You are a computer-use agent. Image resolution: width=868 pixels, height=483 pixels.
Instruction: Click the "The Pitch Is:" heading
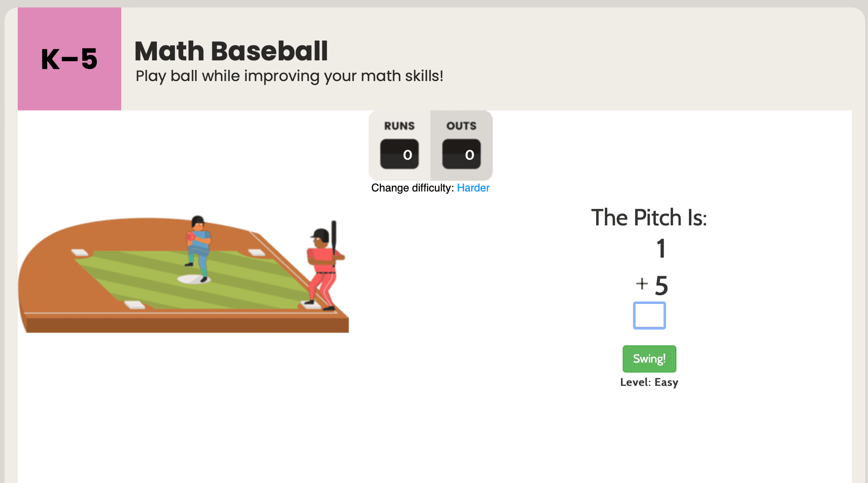tap(649, 218)
